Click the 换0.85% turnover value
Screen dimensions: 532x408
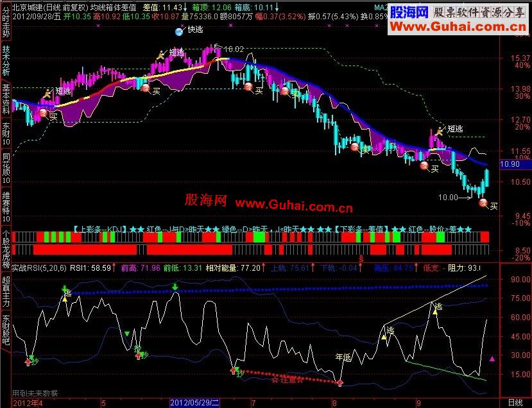pos(374,16)
